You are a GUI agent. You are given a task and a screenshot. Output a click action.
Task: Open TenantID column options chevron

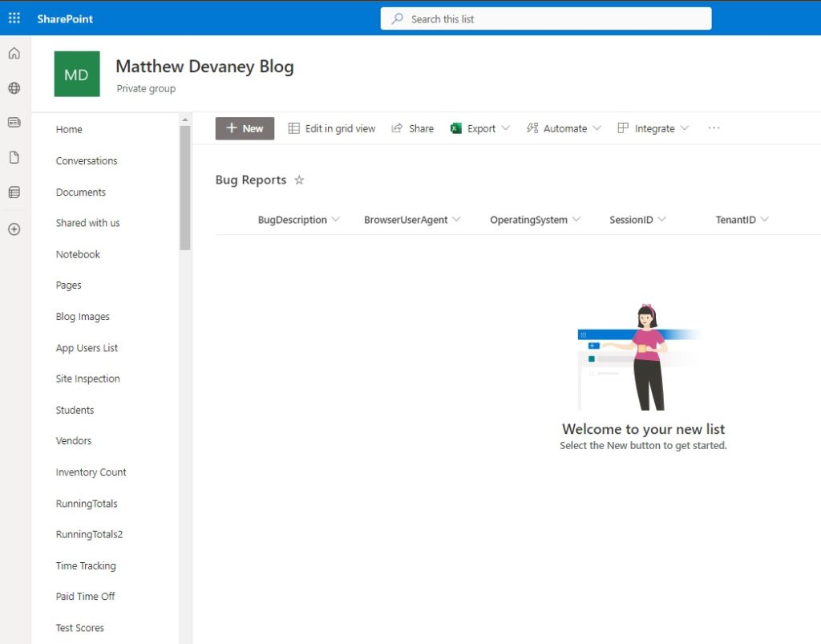click(764, 220)
